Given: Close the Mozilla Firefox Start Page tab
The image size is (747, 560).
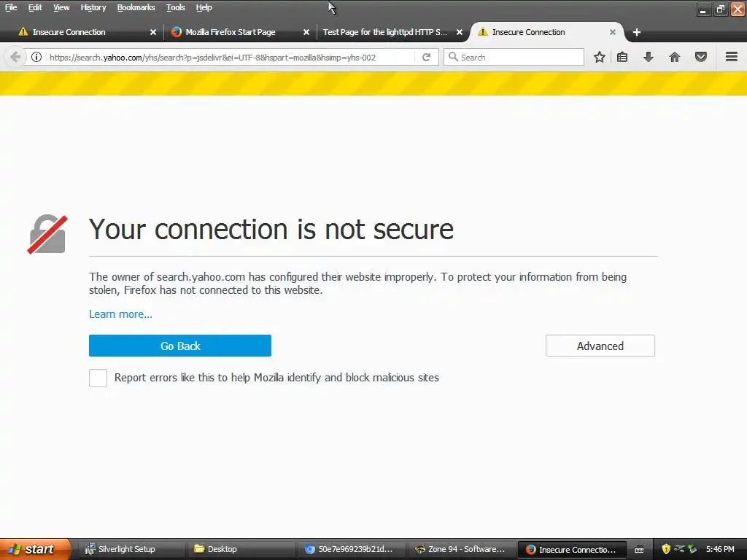Looking at the screenshot, I should (306, 32).
